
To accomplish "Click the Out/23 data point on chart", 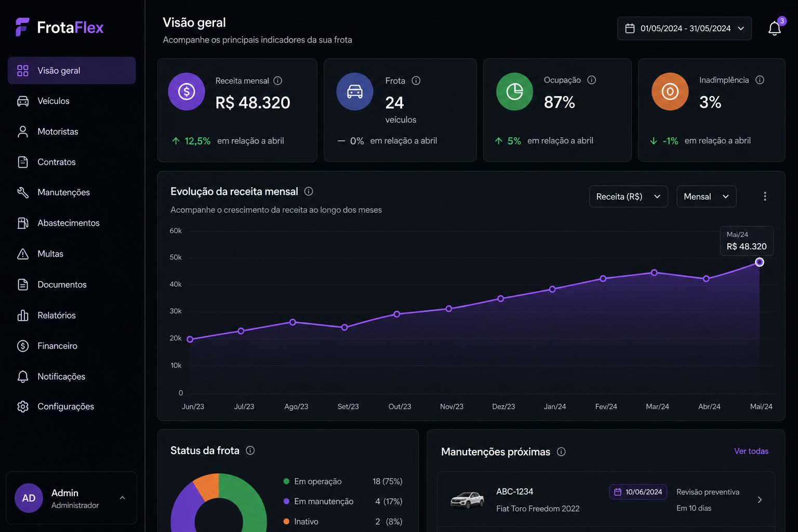I will [397, 314].
